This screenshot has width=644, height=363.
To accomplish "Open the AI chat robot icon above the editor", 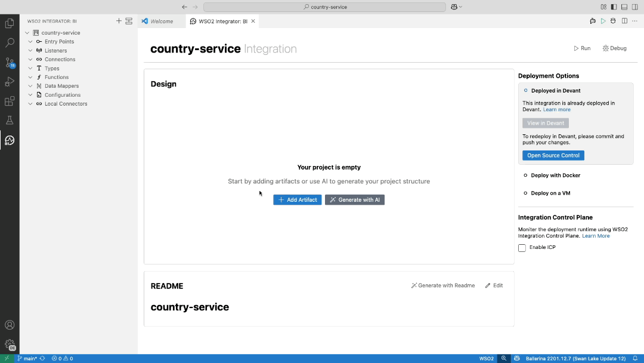I will pyautogui.click(x=592, y=20).
